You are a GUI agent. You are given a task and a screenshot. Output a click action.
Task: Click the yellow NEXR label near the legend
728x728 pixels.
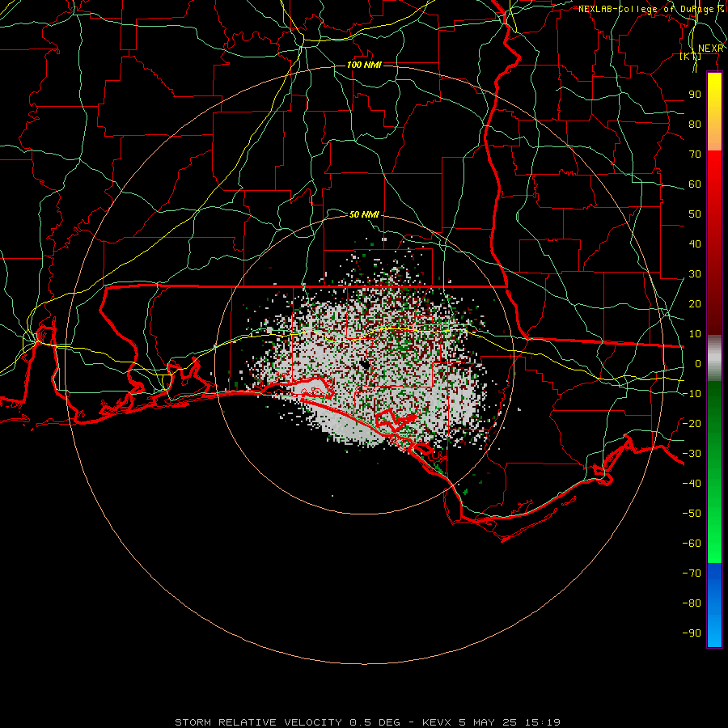tap(710, 49)
